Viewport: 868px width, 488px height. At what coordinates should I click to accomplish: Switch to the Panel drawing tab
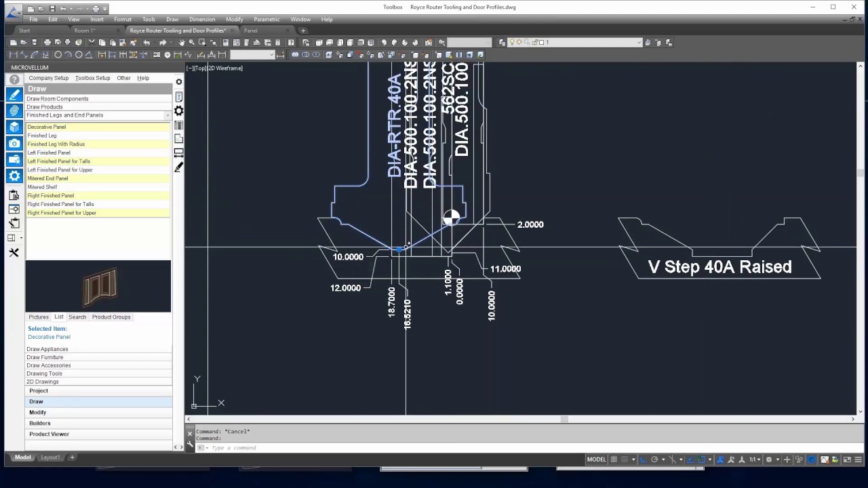250,30
